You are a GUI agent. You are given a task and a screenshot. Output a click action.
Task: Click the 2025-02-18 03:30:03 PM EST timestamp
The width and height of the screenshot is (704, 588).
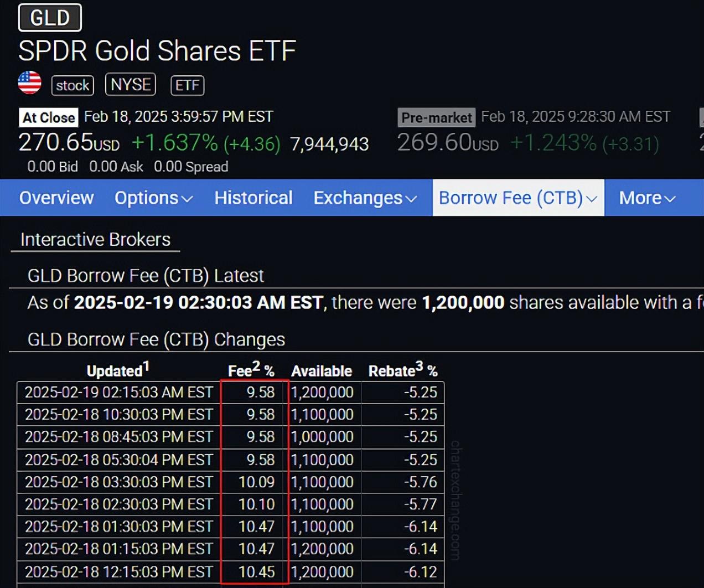[119, 482]
